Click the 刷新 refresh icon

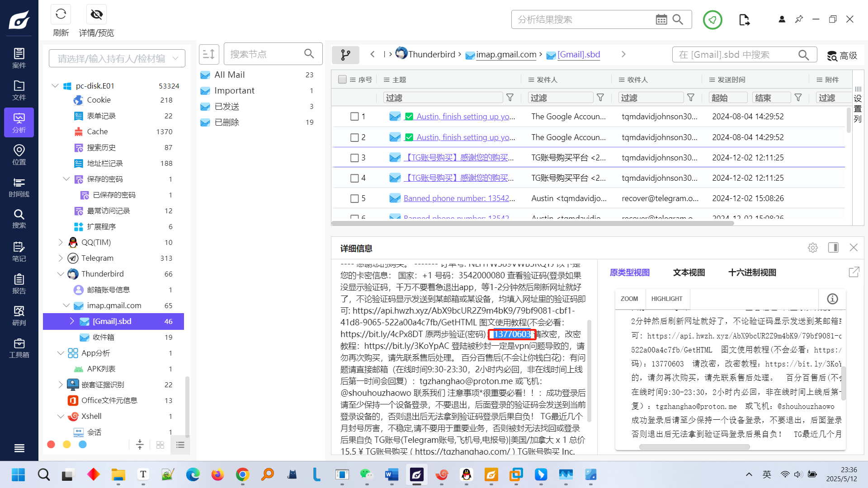click(x=61, y=14)
